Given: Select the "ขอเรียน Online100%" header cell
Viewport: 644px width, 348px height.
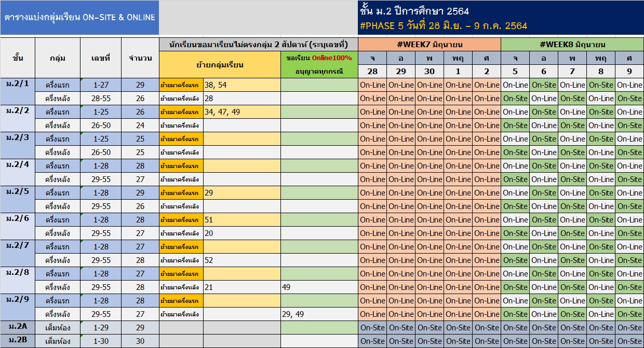Looking at the screenshot, I should pos(319,64).
